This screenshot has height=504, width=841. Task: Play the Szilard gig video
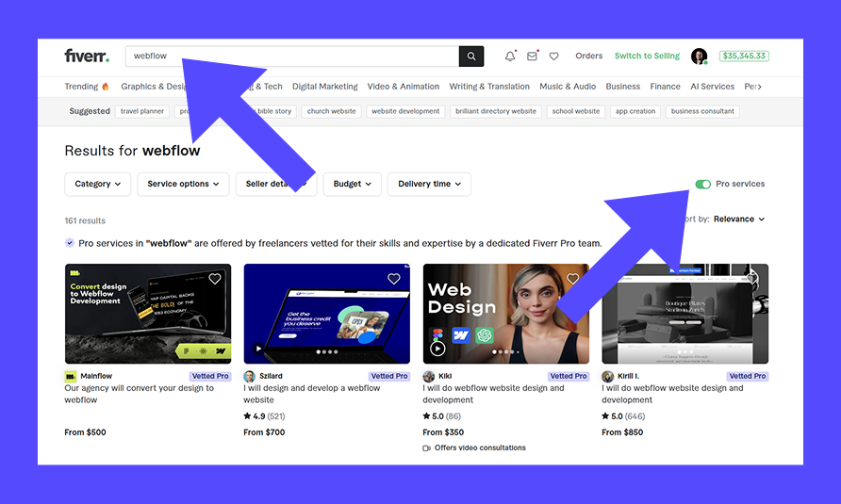pyautogui.click(x=258, y=348)
